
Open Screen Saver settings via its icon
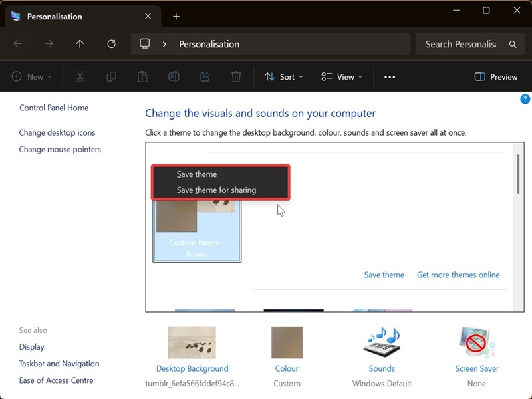tap(477, 342)
